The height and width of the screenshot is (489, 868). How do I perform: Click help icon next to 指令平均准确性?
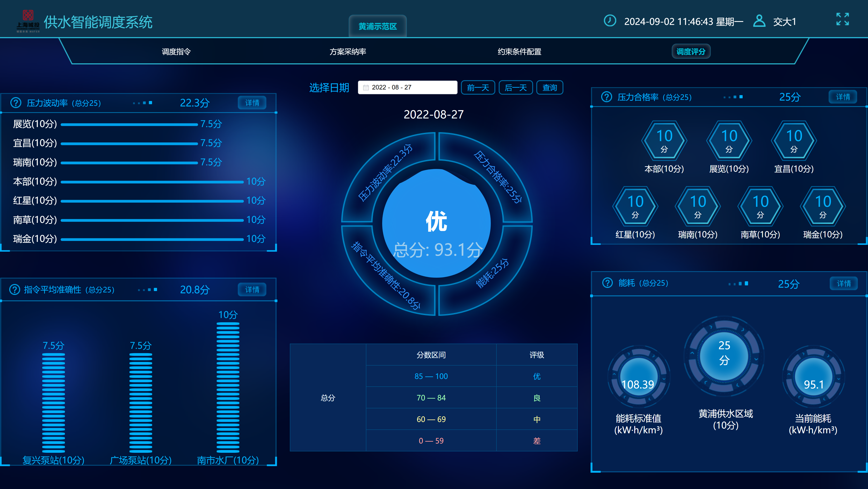pos(14,289)
